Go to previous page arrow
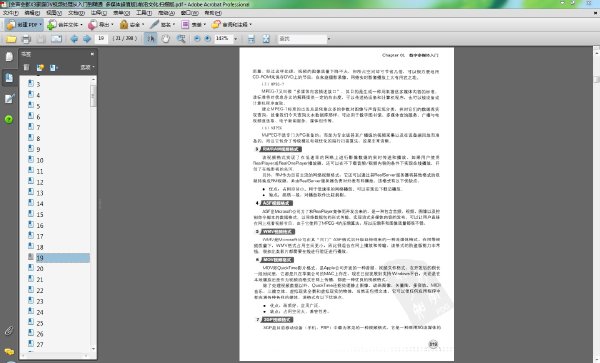 pyautogui.click(x=74, y=39)
